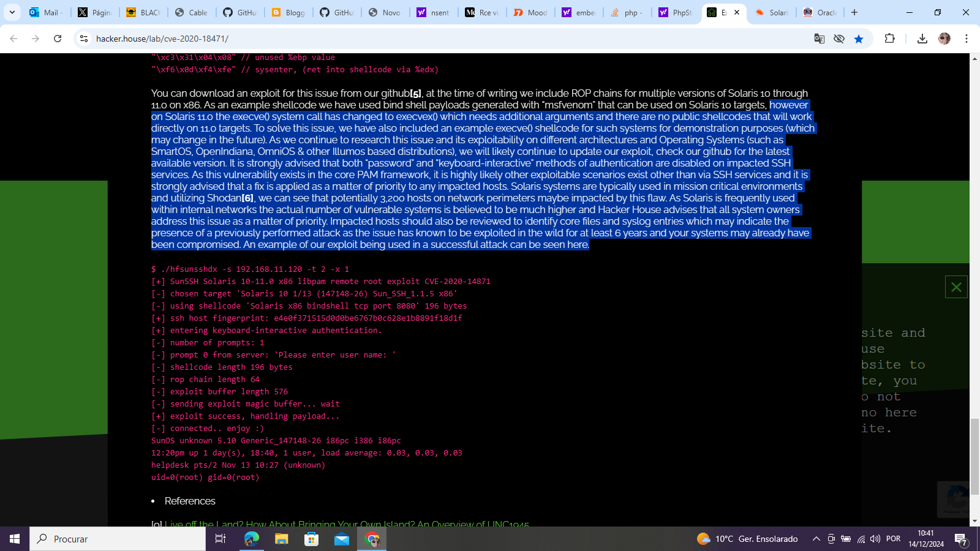
Task: Reload the current page
Action: click(58, 39)
